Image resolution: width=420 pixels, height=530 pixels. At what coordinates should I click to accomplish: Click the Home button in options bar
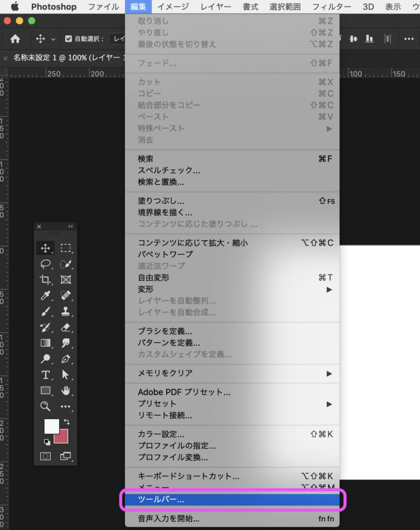pos(16,39)
